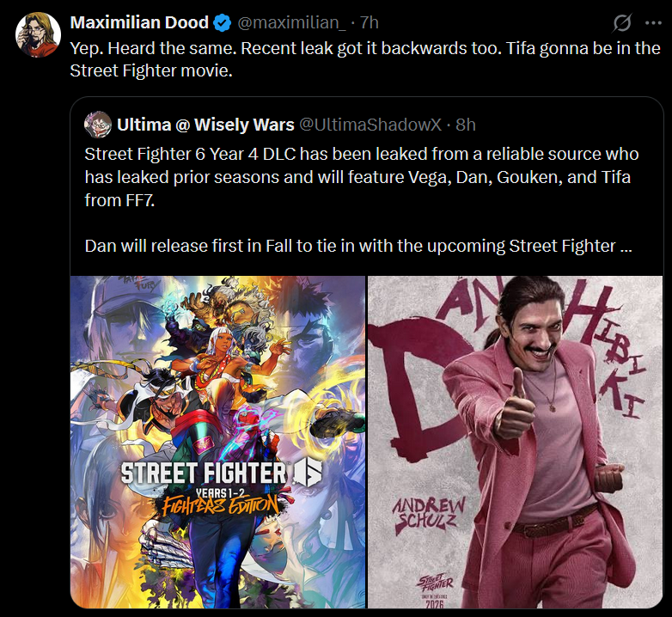Open the @maximilian_ handle link
This screenshot has height=617, width=672.
click(291, 22)
